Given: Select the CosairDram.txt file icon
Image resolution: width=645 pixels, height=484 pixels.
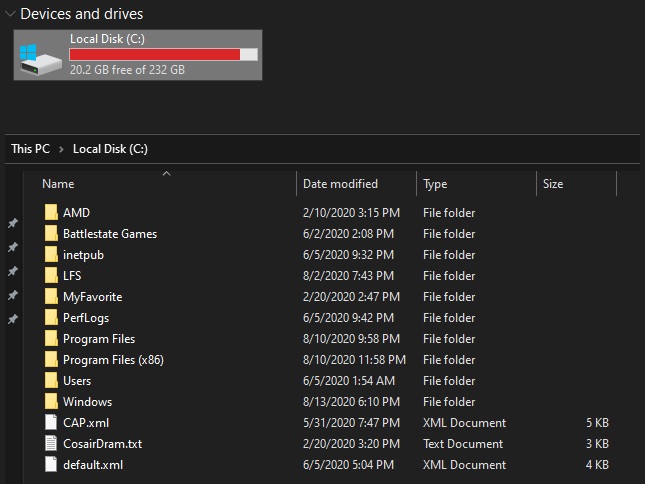Looking at the screenshot, I should point(51,444).
